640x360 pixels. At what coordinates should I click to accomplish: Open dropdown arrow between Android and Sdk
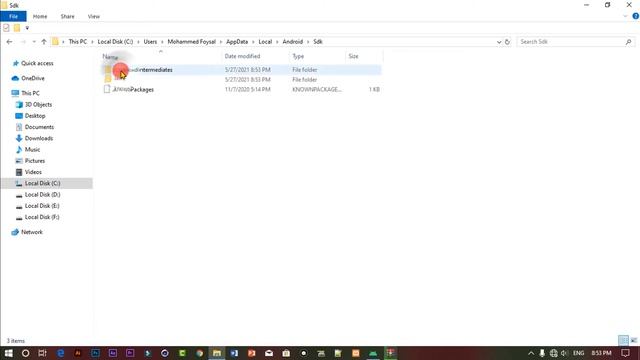coord(308,42)
